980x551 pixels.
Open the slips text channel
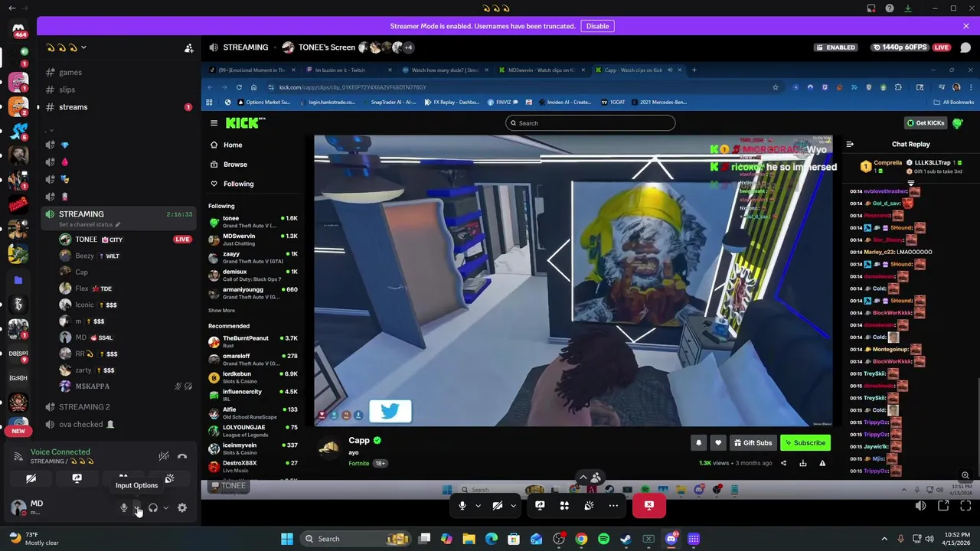119,90
